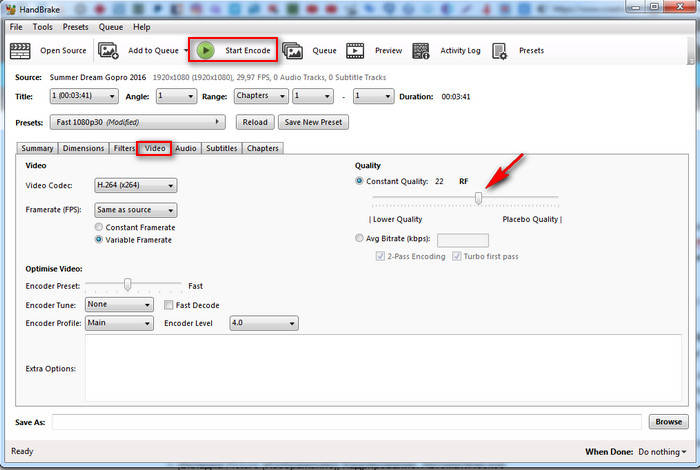Click the HandBrake app icon in title bar

pyautogui.click(x=11, y=9)
